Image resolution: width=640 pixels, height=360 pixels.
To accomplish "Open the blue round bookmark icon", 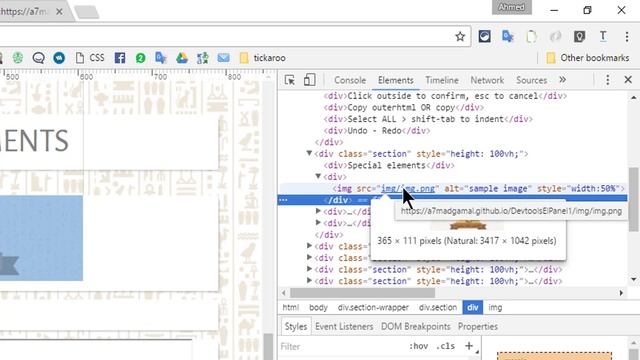I will [59, 58].
